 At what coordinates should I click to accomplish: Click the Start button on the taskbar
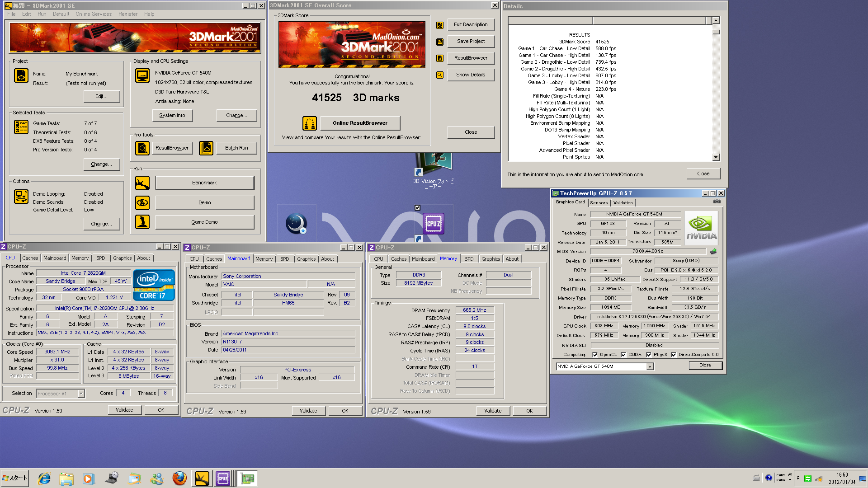coord(15,479)
